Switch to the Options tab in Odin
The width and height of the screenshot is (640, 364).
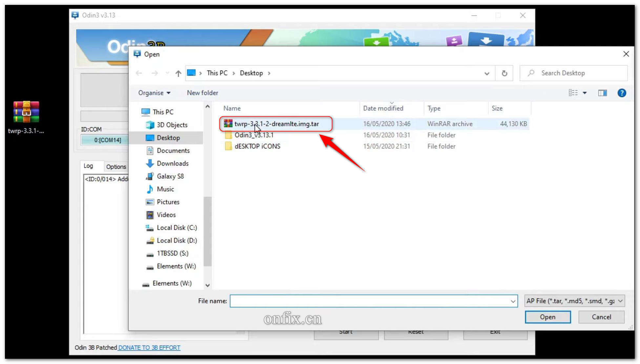[x=116, y=166]
